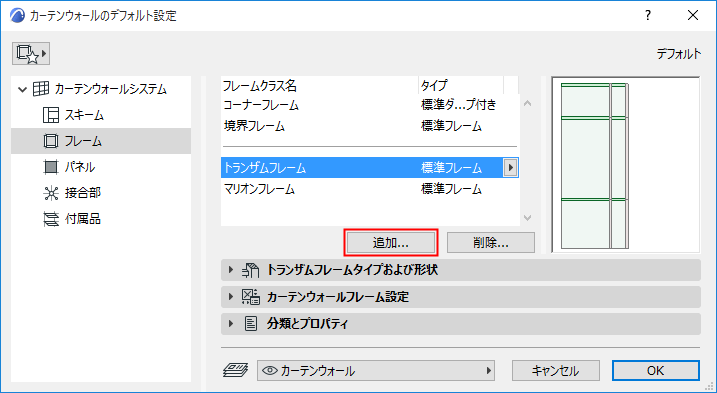Open the カーテンウォール layer dropdown
The width and height of the screenshot is (717, 393).
pyautogui.click(x=376, y=371)
